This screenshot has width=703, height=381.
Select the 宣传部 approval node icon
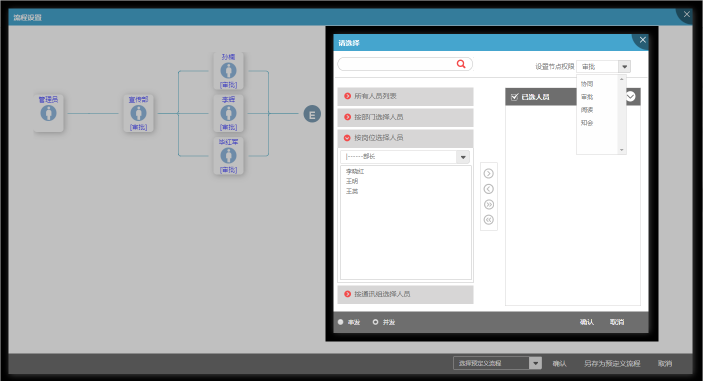click(138, 113)
